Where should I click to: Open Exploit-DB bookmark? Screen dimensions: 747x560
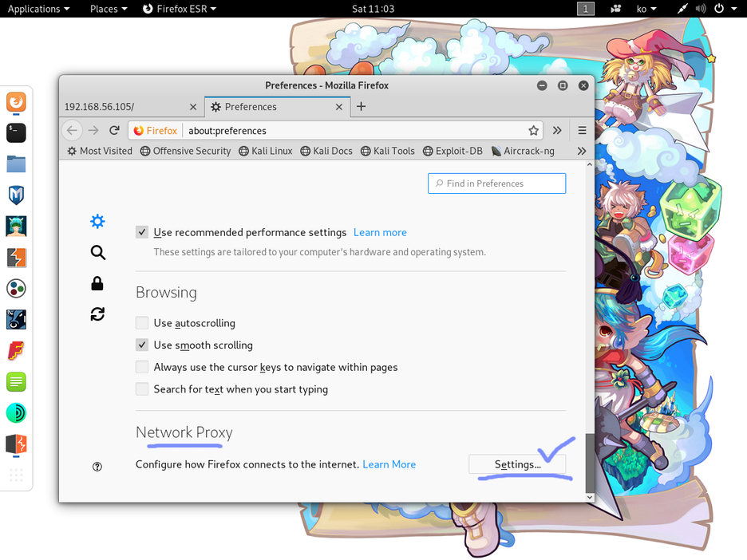point(453,151)
